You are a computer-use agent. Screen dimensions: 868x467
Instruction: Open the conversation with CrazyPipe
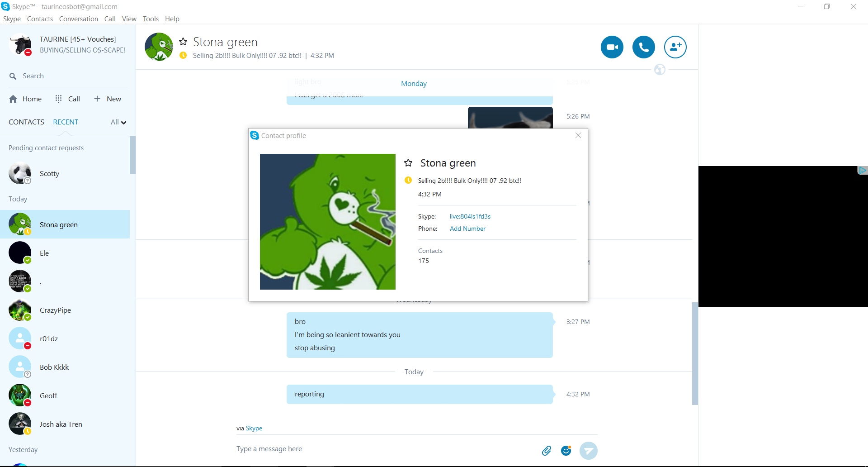point(65,310)
